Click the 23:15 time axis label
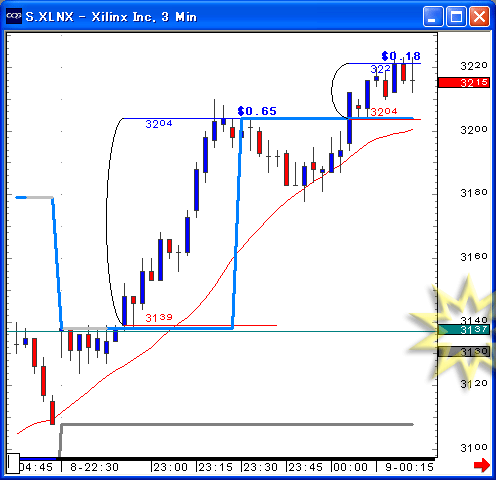Viewport: 496px width, 480px height. pos(215,467)
